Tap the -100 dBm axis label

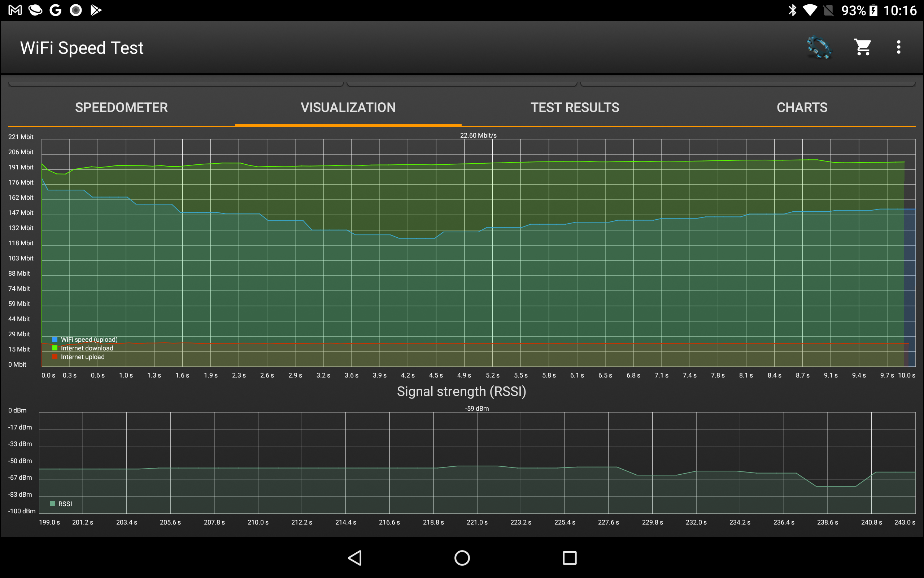(22, 512)
